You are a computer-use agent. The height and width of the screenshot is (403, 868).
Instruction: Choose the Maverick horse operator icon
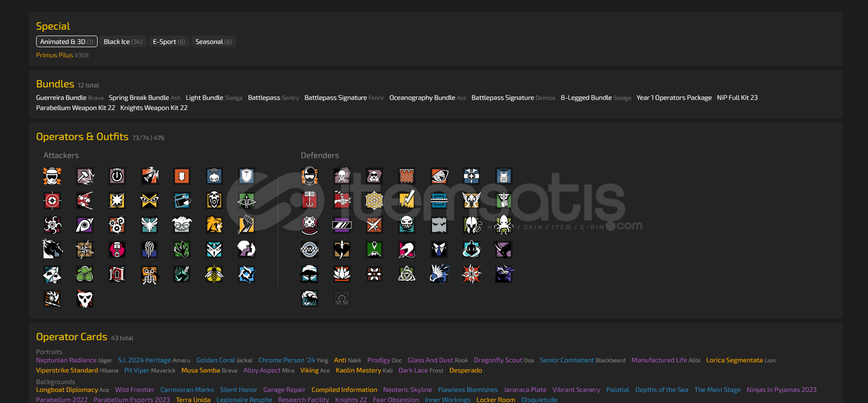point(52,250)
